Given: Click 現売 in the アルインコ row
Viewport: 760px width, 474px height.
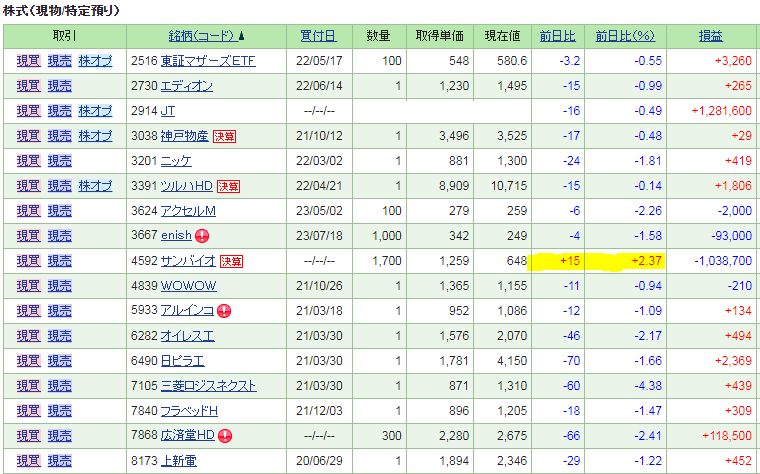Looking at the screenshot, I should click(x=60, y=311).
